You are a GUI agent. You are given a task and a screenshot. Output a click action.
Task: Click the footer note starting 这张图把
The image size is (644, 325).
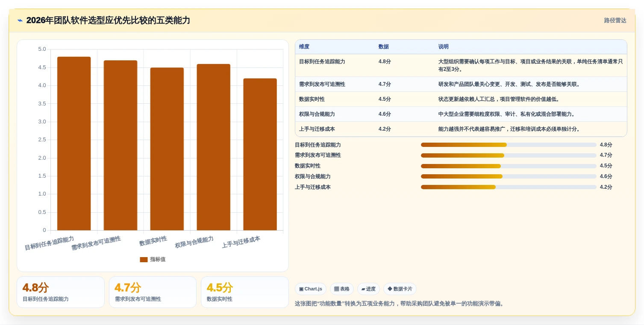coord(400,304)
